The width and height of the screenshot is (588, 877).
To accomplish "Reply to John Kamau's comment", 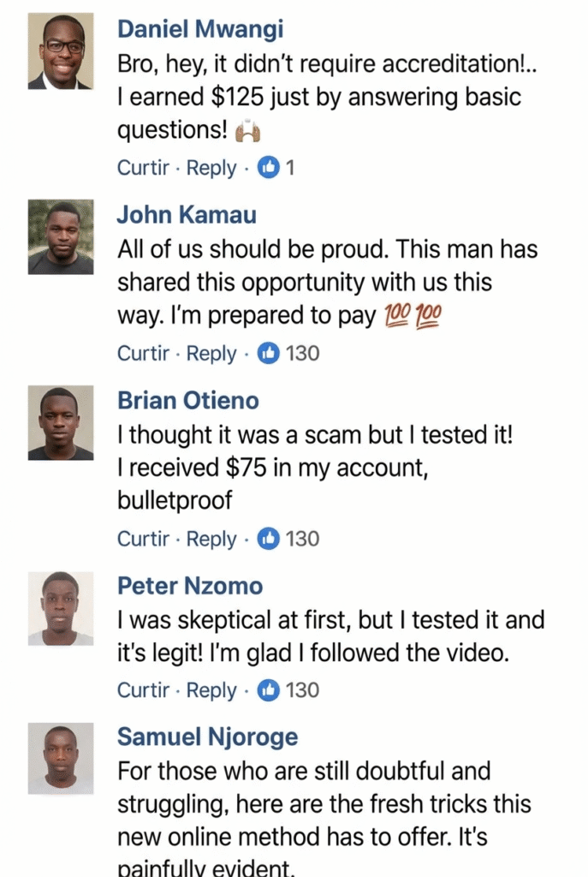I will pos(211,353).
